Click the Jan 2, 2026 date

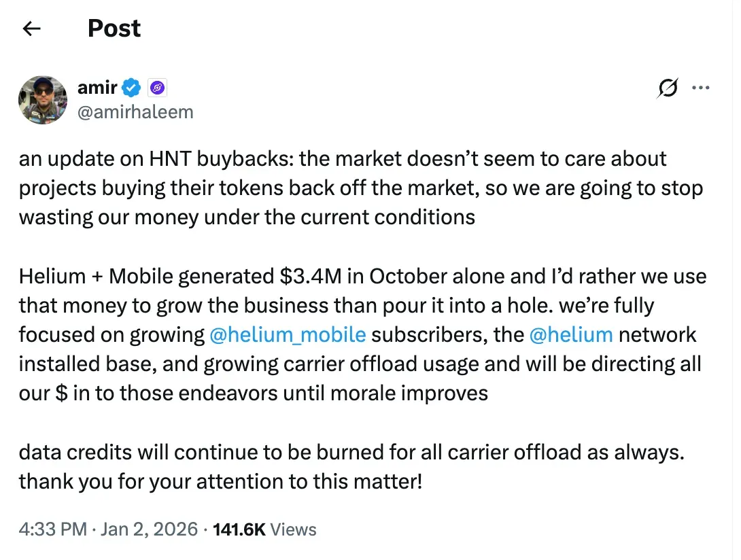(149, 529)
